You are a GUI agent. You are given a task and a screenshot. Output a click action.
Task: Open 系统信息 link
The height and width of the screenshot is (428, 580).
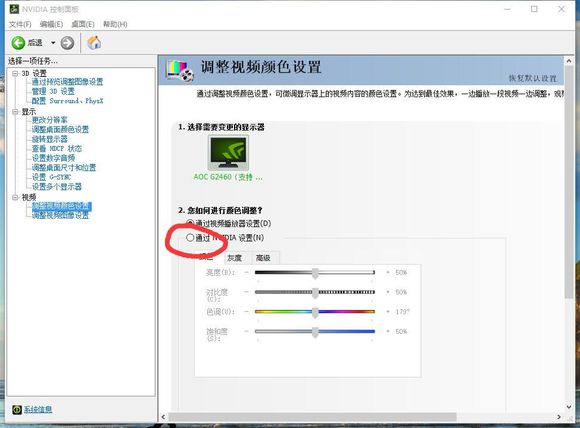pyautogui.click(x=38, y=410)
